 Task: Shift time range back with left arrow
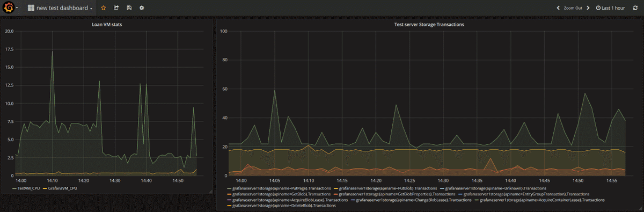(x=558, y=8)
